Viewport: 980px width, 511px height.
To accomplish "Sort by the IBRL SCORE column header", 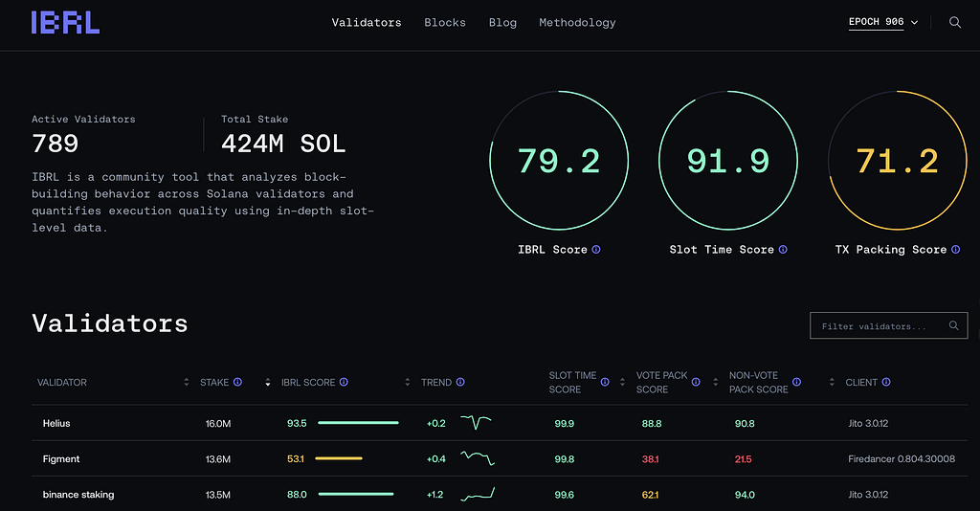I will (x=307, y=383).
